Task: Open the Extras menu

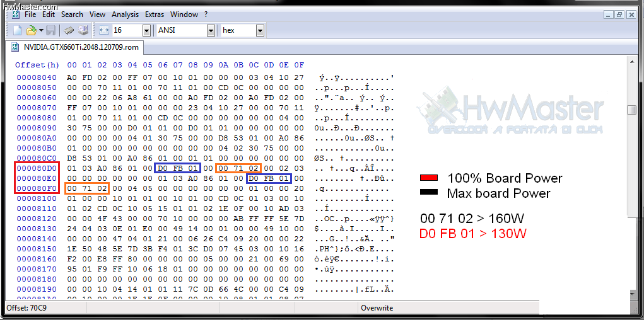Action: coord(155,14)
